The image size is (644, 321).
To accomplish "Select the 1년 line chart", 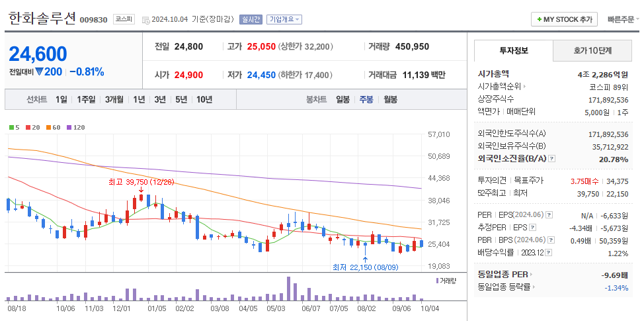I will coord(139,99).
